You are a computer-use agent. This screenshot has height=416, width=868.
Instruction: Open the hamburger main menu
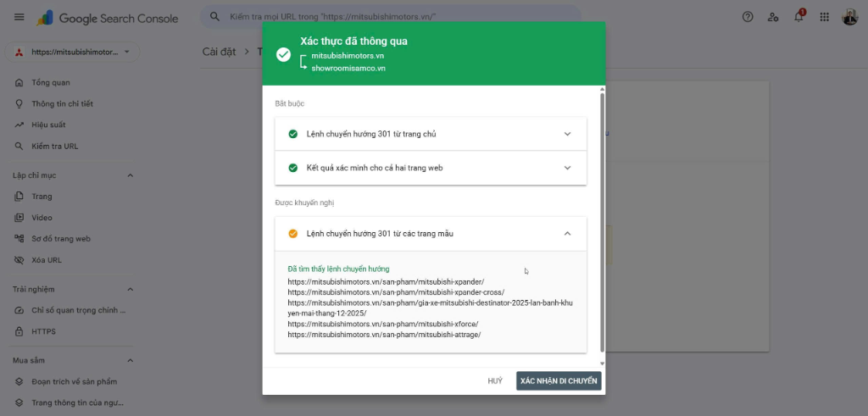(x=19, y=17)
